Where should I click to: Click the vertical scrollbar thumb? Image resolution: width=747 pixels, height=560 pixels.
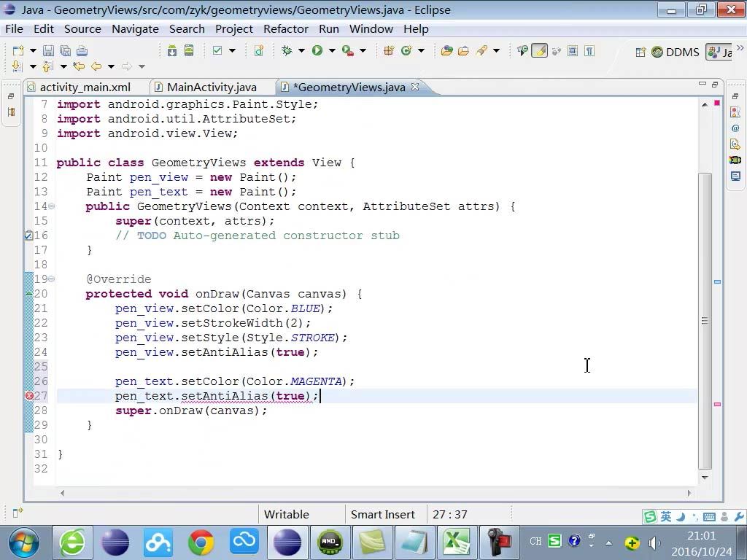pos(705,321)
